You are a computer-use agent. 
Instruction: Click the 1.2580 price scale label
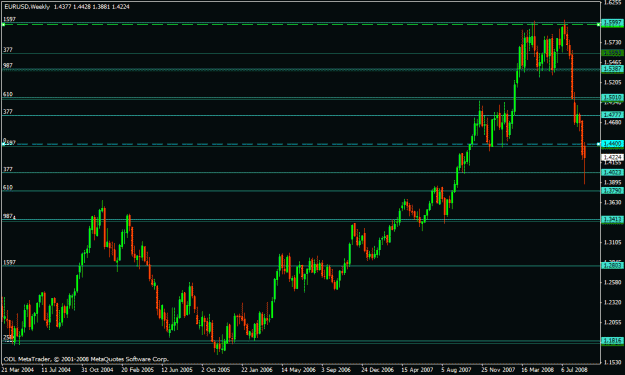pyautogui.click(x=613, y=283)
